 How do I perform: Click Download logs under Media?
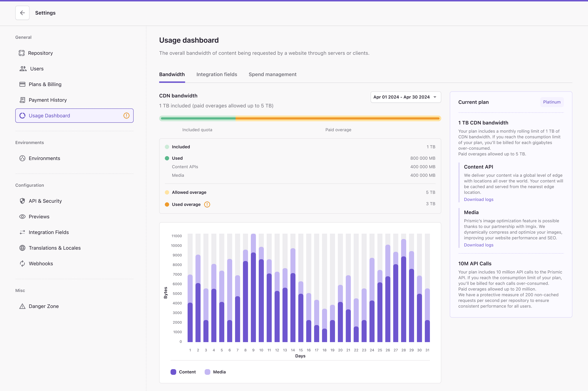point(478,245)
